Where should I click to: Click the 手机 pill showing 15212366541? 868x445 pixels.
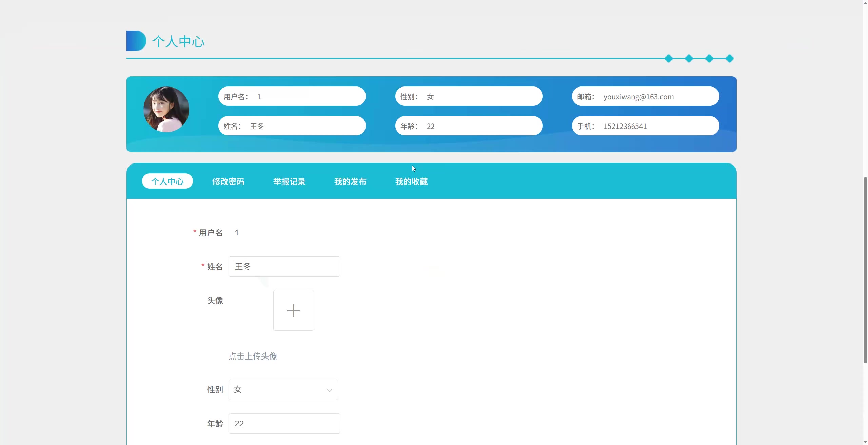[x=645, y=126]
